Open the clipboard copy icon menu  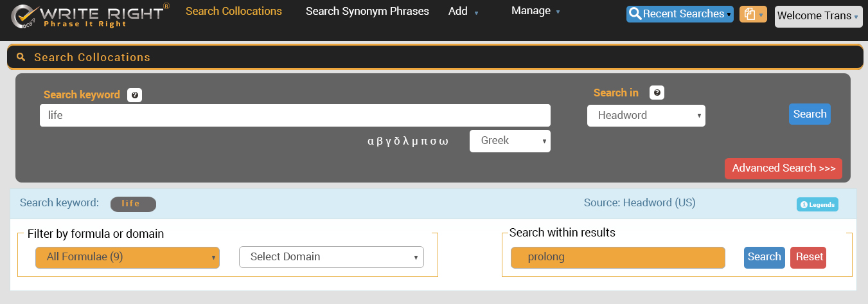[752, 14]
